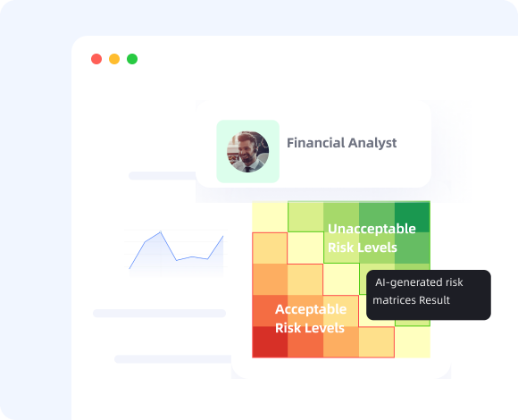Click the bottom gray placeholder bar
The height and width of the screenshot is (420, 518).
click(x=172, y=359)
